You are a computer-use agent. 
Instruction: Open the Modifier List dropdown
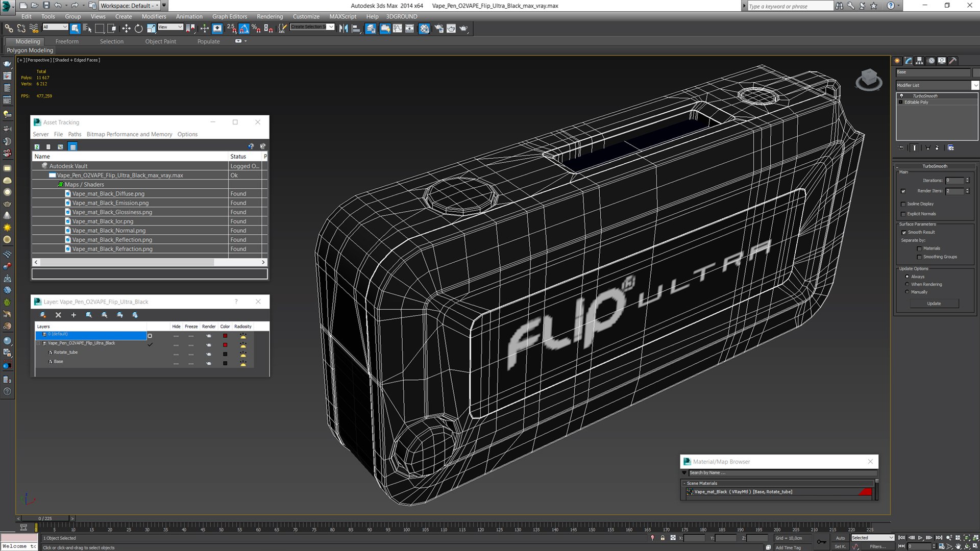click(975, 85)
